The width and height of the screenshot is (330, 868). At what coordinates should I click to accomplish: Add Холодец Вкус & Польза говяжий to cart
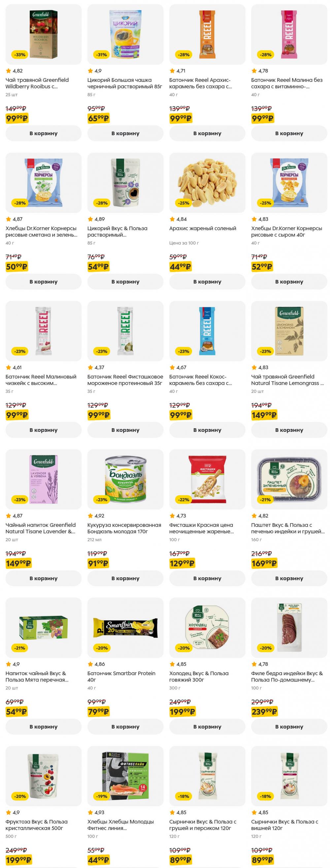tap(207, 727)
